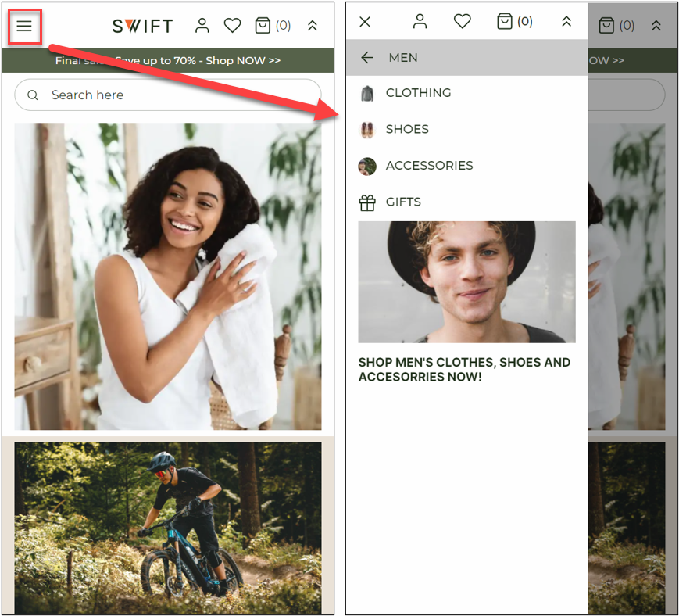Open the cart (0) in menu drawer header
The height and width of the screenshot is (616, 679).
515,22
